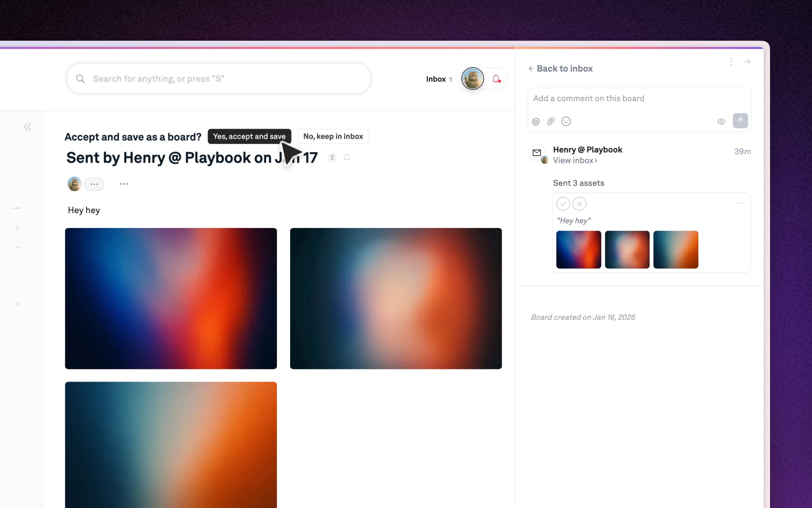This screenshot has width=812, height=508.
Task: Click No, keep in inbox button
Action: (333, 136)
